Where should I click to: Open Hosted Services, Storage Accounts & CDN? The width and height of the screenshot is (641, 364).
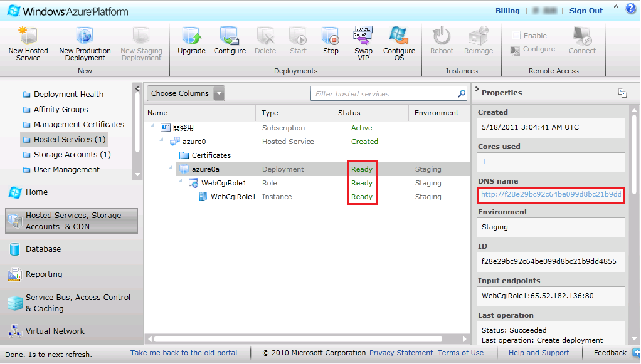coord(72,221)
